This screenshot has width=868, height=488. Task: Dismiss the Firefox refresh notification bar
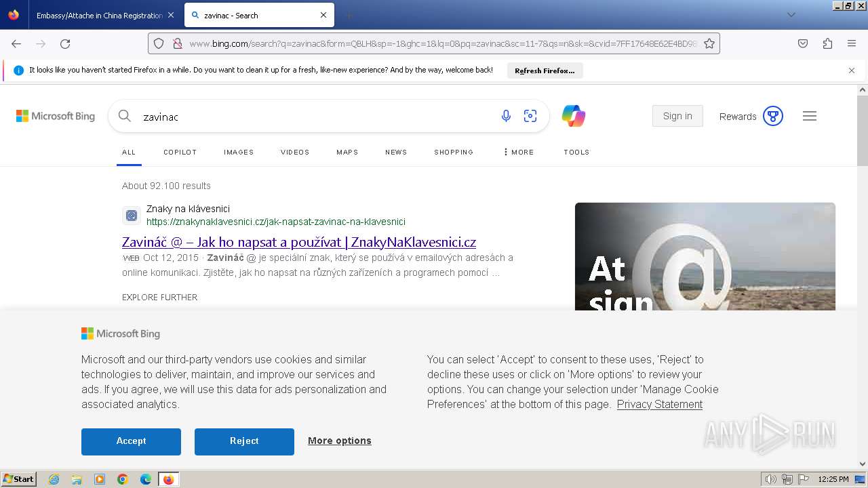pos(852,70)
